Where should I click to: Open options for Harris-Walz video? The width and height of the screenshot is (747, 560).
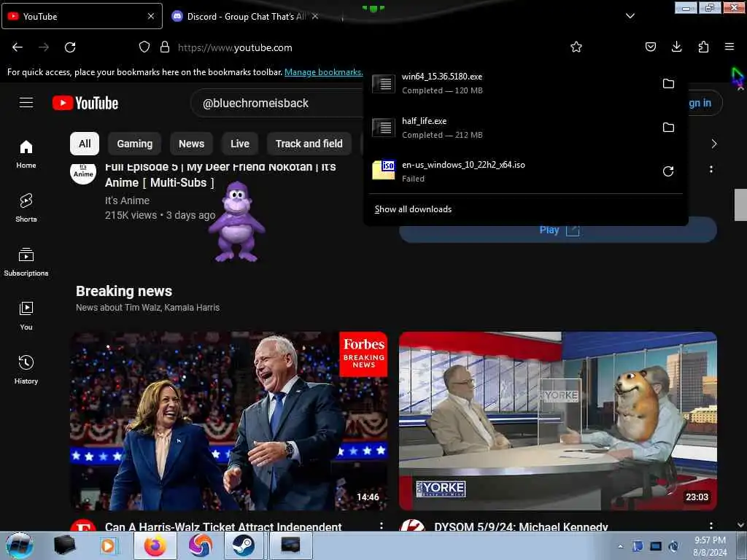pyautogui.click(x=381, y=526)
